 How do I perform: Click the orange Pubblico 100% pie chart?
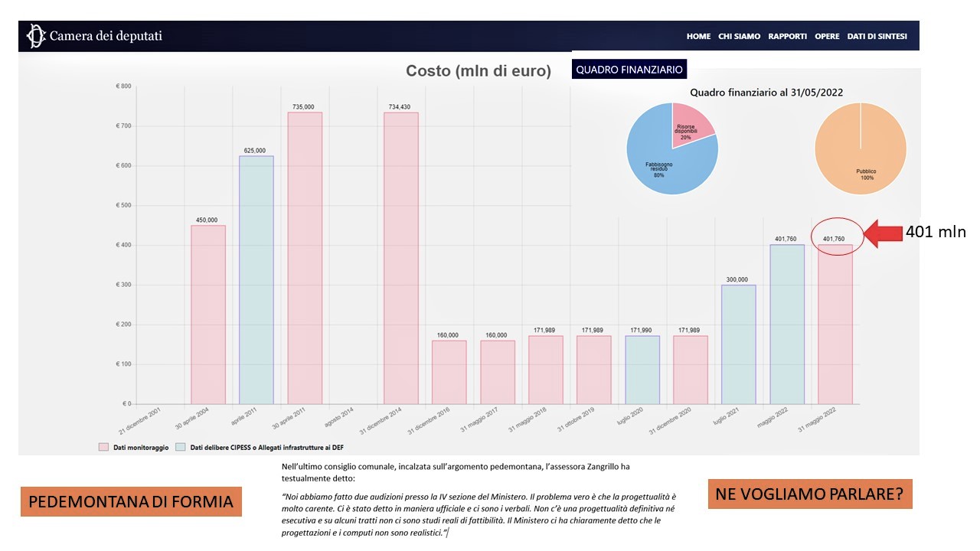[860, 149]
